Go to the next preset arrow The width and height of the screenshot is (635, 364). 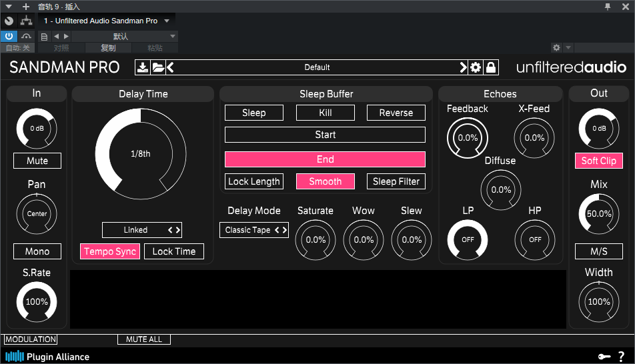[463, 67]
